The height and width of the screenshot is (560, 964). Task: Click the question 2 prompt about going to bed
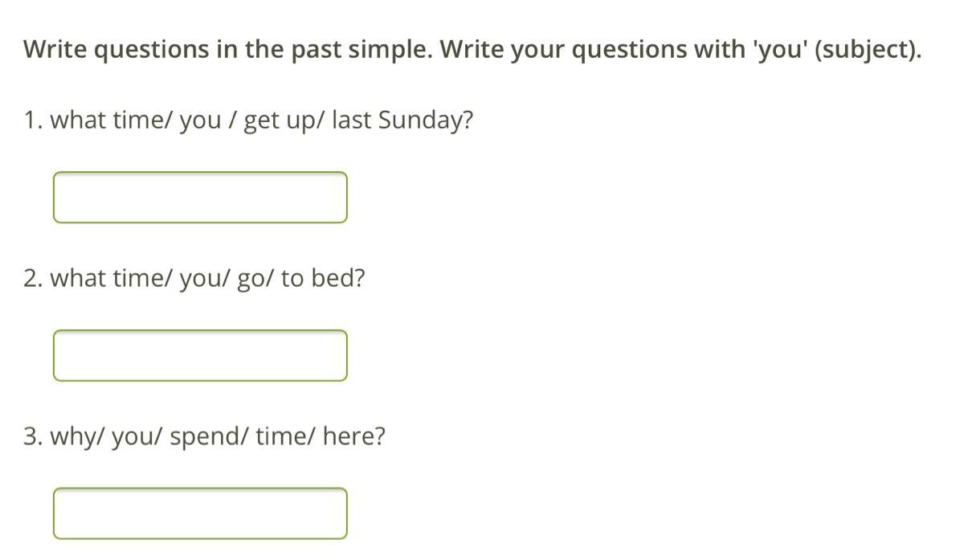(x=194, y=279)
